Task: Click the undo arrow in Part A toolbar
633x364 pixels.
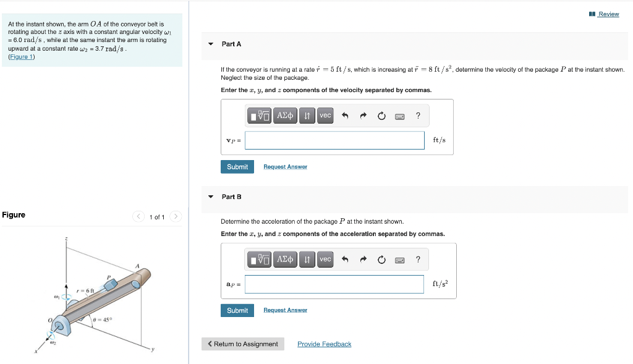Action: point(344,116)
